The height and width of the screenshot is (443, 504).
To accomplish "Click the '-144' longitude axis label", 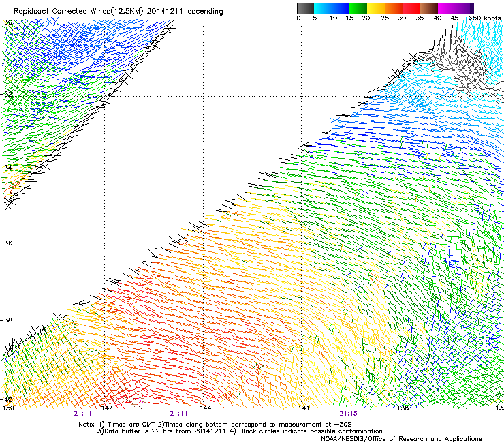I will (204, 408).
